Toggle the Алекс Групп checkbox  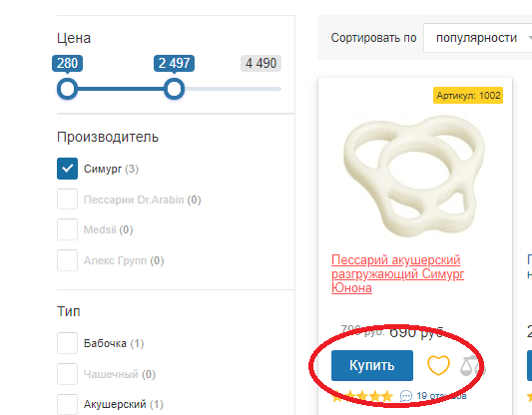pos(67,260)
